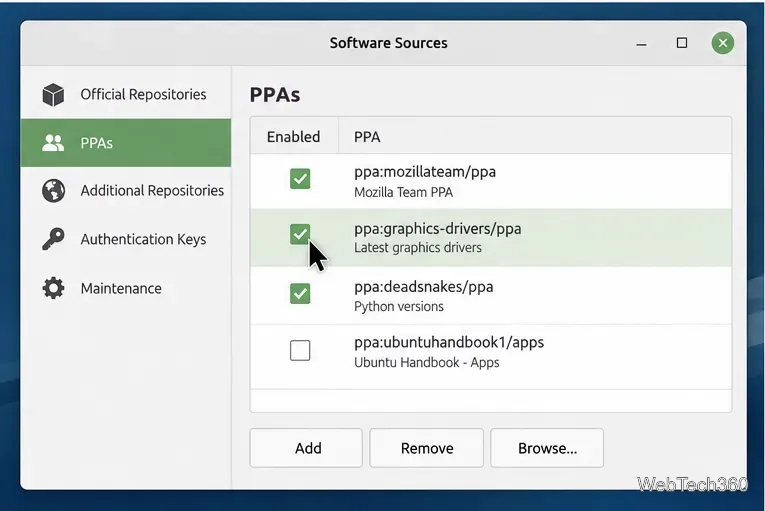Screen dimensions: 765x511
Task: Click the 'Python versions' description
Action: (399, 307)
